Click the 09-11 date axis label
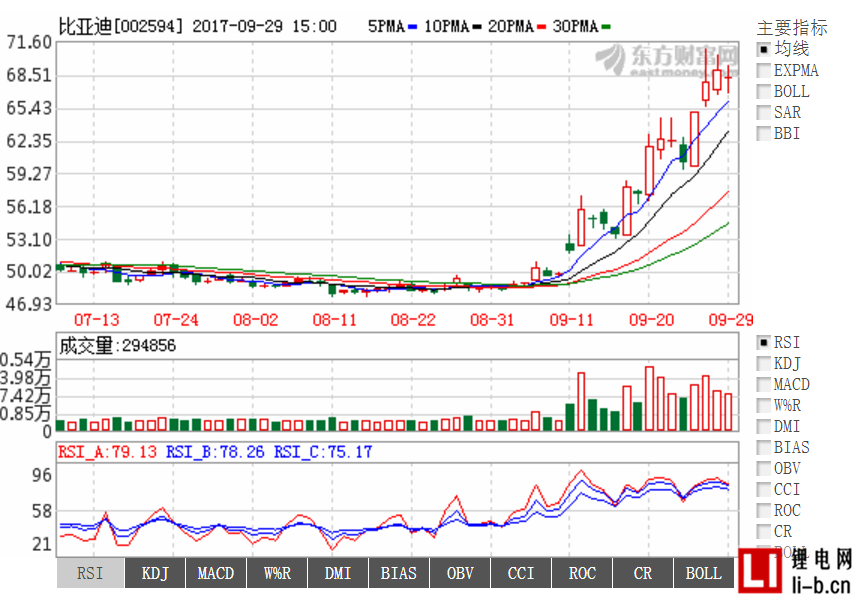This screenshot has height=595, width=854. (571, 320)
